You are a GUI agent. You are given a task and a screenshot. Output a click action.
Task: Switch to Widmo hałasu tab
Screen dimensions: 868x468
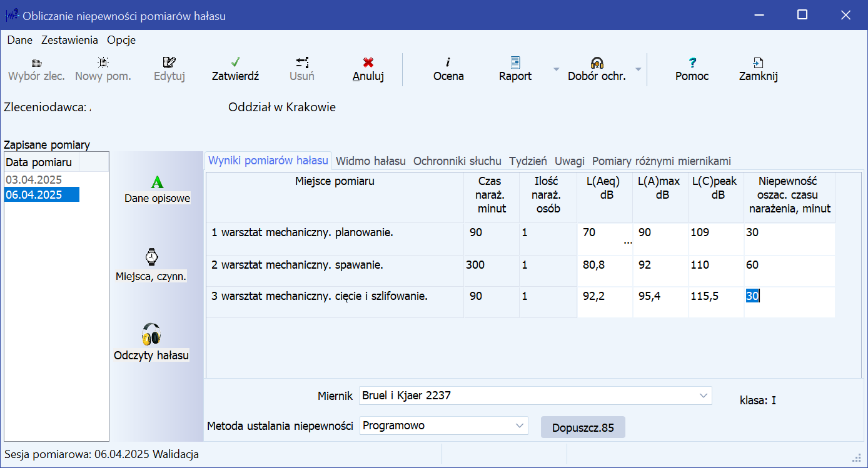click(371, 161)
